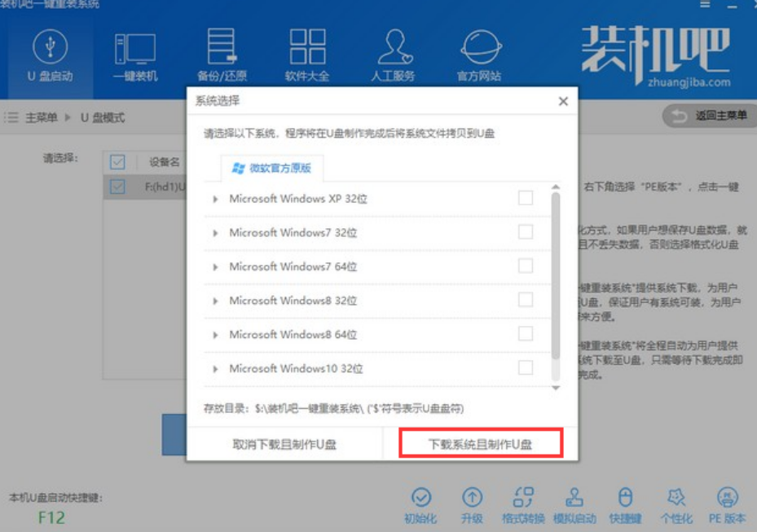The width and height of the screenshot is (757, 532).
Task: Click the system list scrollbar thumb
Action: pyautogui.click(x=556, y=275)
